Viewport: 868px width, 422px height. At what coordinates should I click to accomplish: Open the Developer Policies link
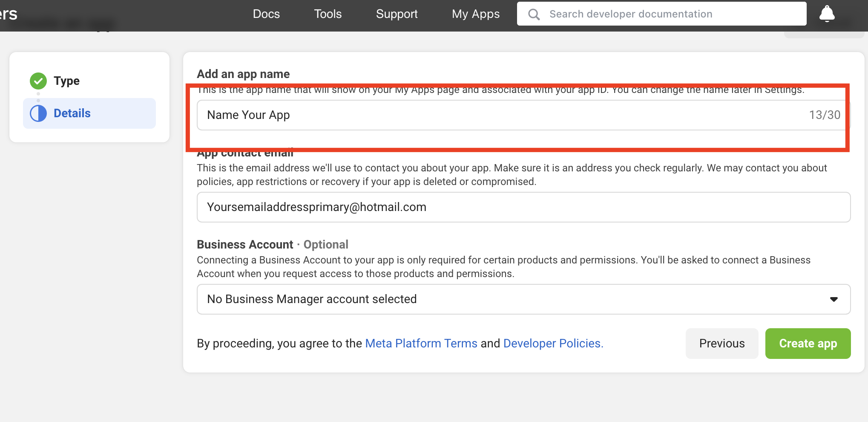point(553,344)
